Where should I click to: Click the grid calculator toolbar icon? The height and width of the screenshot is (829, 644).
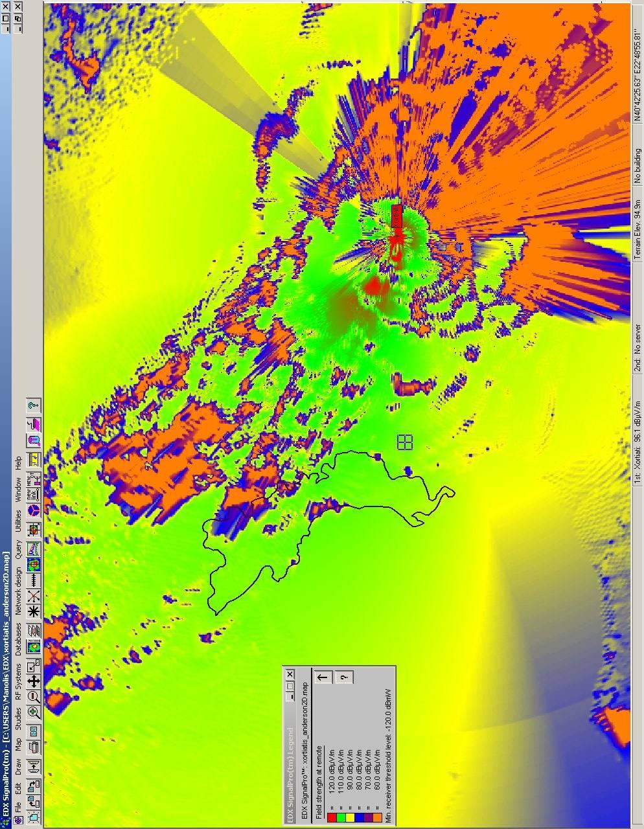pos(32,732)
